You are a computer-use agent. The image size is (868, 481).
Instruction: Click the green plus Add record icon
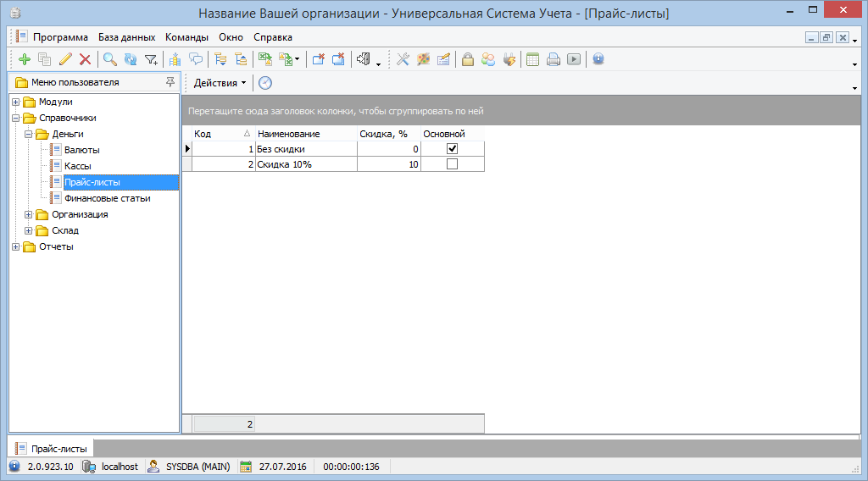click(24, 59)
